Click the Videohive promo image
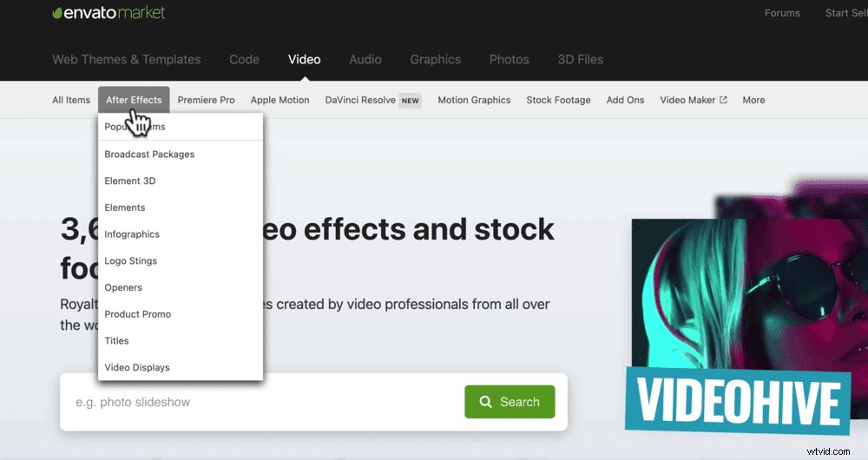This screenshot has width=868, height=460. (747, 307)
